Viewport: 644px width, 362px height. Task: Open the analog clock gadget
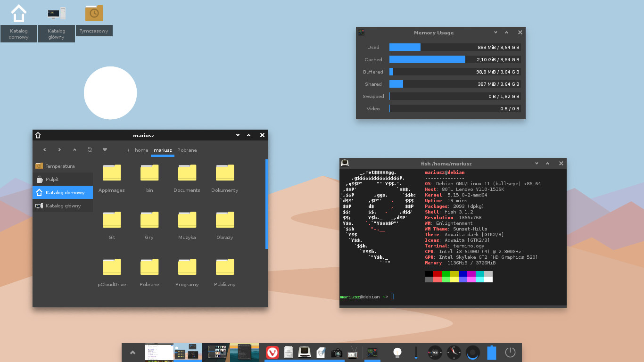tap(454, 353)
